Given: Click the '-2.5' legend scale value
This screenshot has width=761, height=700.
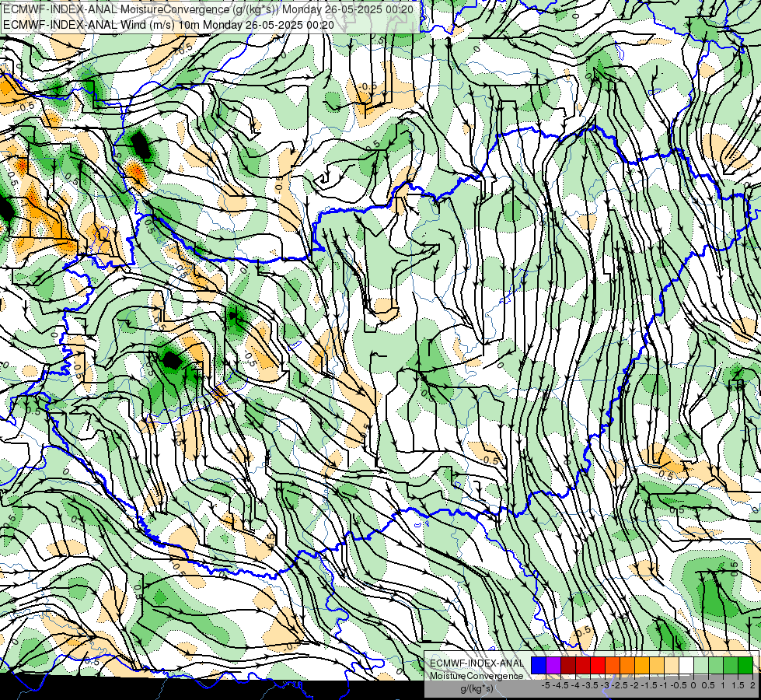Looking at the screenshot, I should 620,685.
